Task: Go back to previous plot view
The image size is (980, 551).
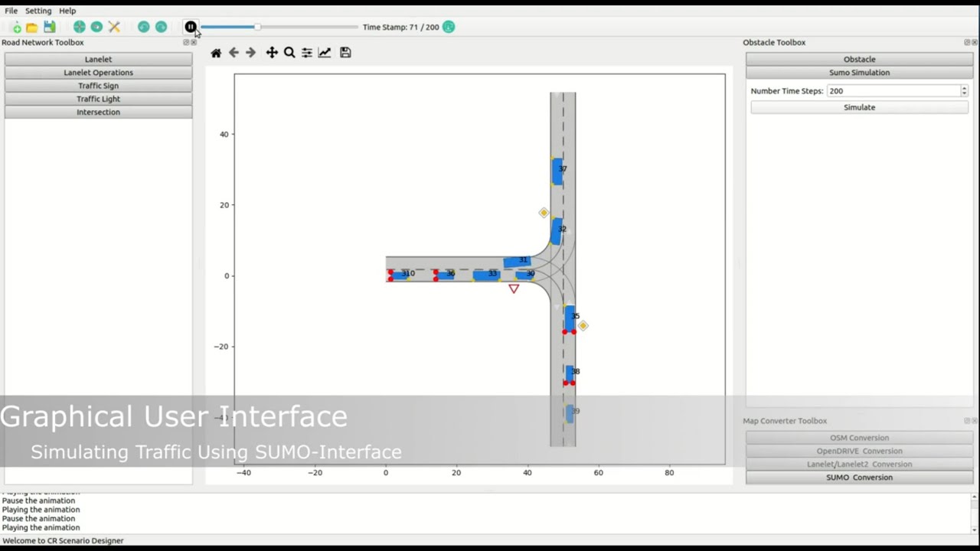Action: click(x=234, y=53)
